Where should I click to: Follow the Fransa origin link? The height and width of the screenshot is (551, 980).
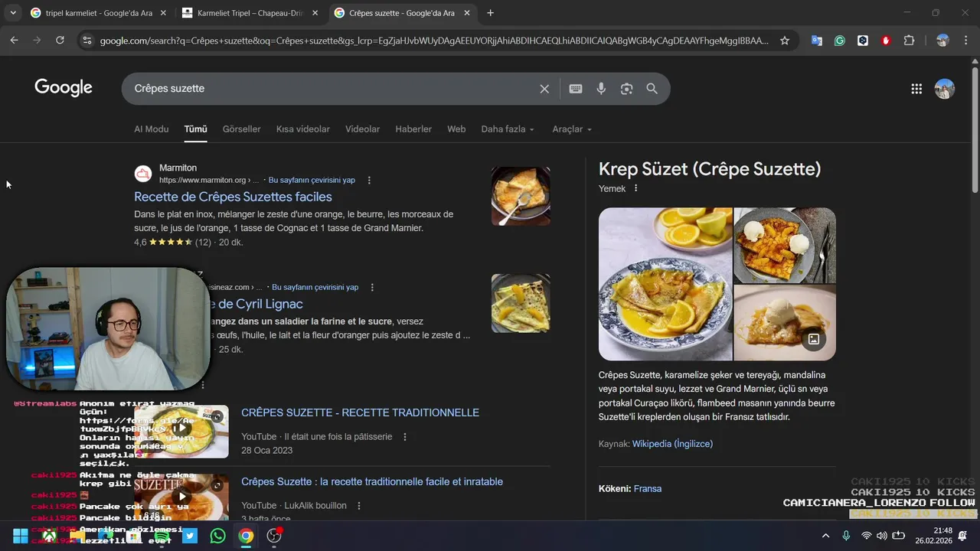tap(648, 488)
